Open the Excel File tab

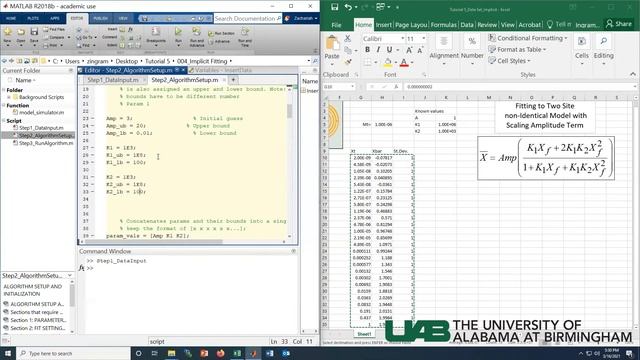click(x=336, y=25)
